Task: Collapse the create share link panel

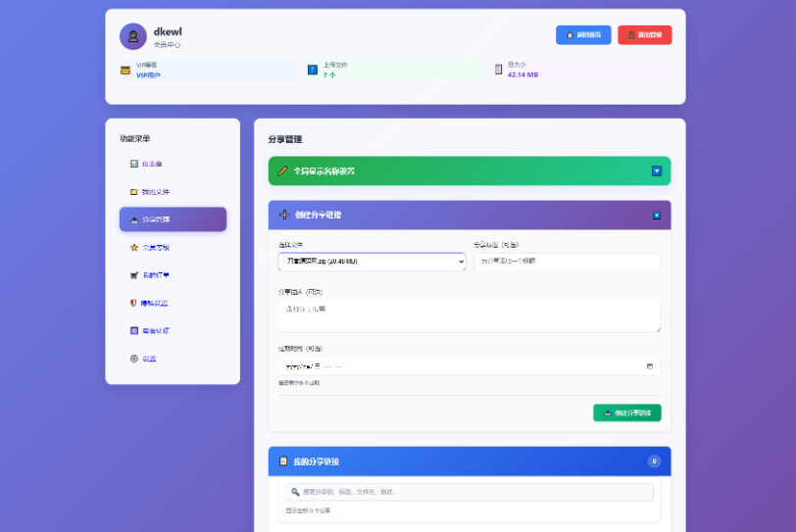Action: click(657, 215)
